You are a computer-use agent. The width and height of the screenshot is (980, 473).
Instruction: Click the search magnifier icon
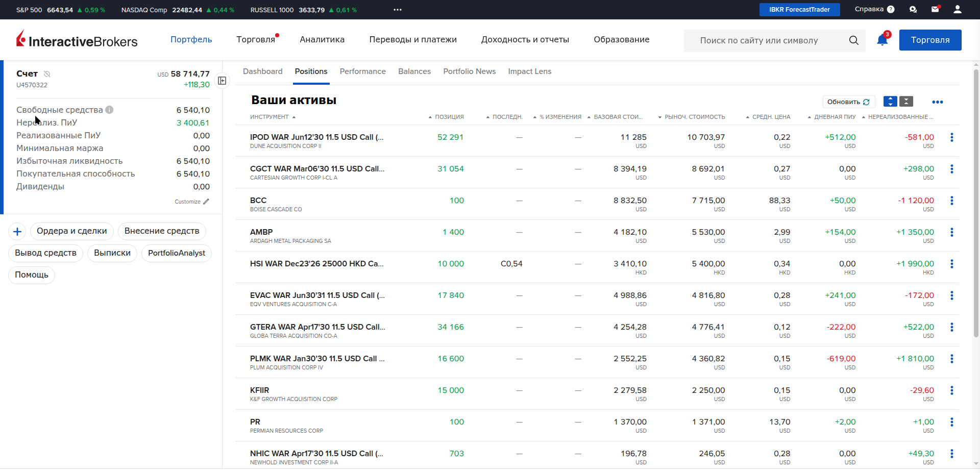(853, 40)
